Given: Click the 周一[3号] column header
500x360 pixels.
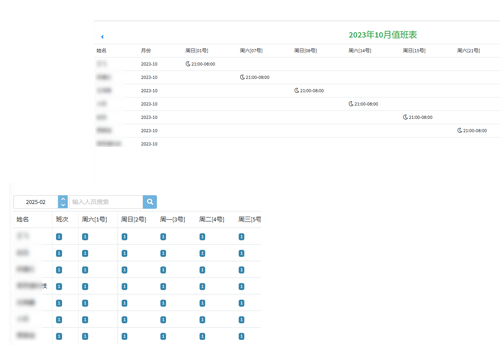Looking at the screenshot, I should tap(173, 219).
